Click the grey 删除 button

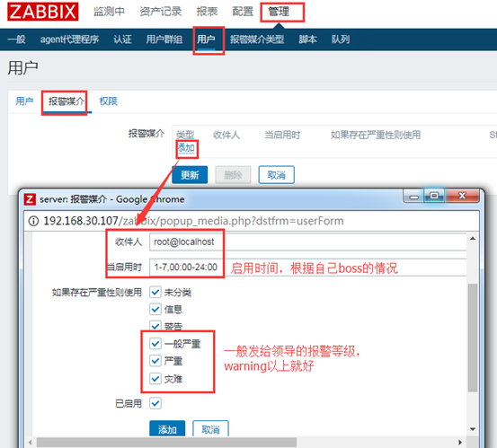pos(233,175)
